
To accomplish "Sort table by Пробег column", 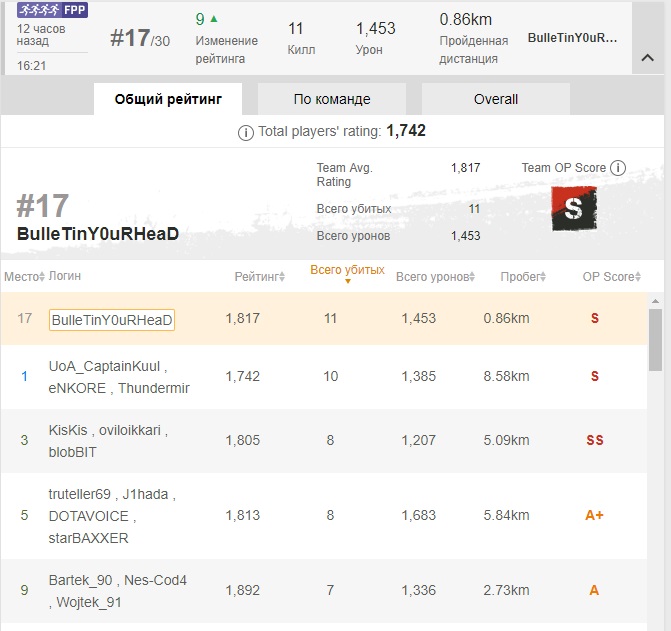I will (x=523, y=277).
